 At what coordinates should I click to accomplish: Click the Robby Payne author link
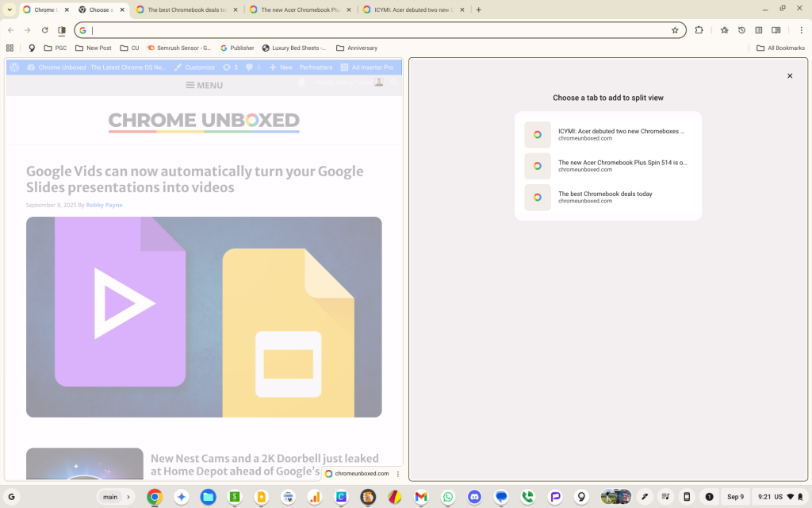tap(104, 205)
